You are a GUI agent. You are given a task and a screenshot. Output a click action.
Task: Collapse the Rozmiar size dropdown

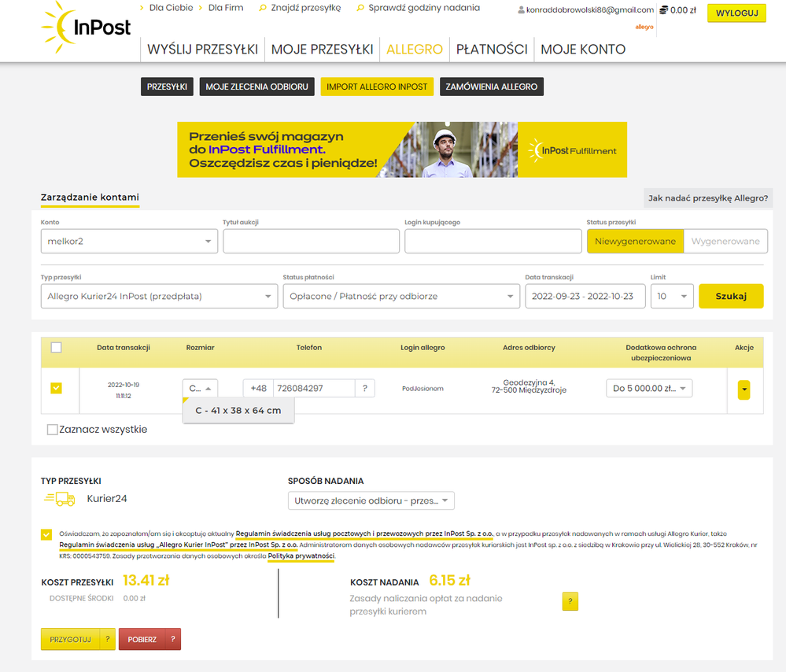[x=200, y=388]
